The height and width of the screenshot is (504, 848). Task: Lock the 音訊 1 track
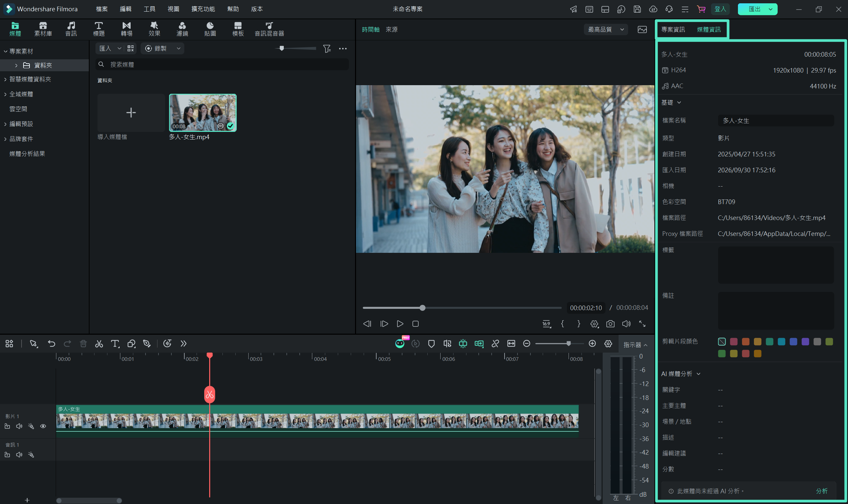(7, 455)
